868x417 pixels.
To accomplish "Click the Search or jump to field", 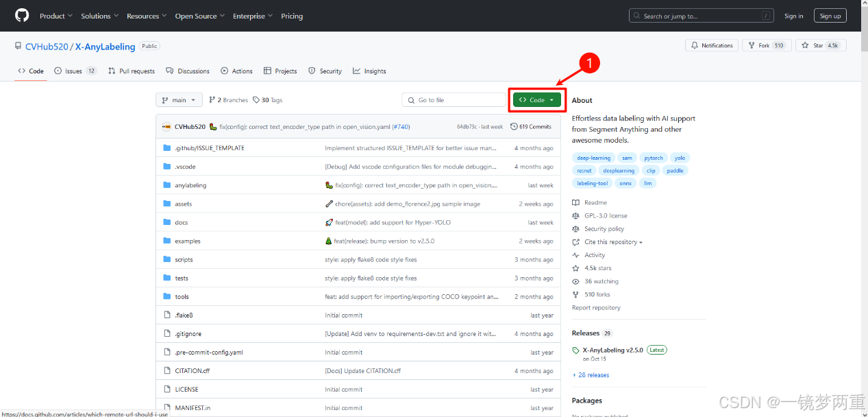I will tap(703, 16).
